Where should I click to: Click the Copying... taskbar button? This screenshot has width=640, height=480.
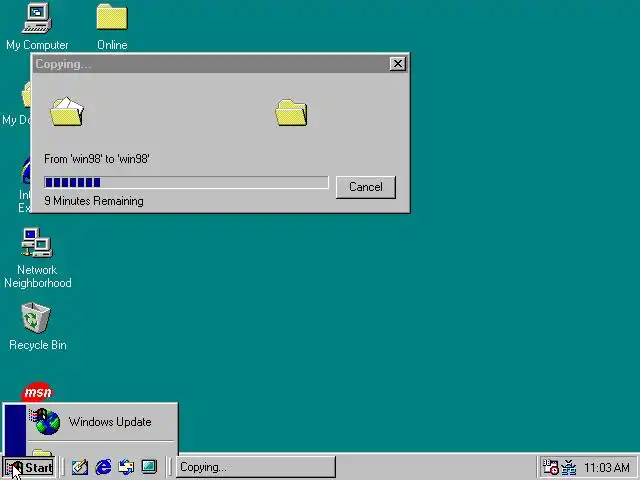(256, 467)
